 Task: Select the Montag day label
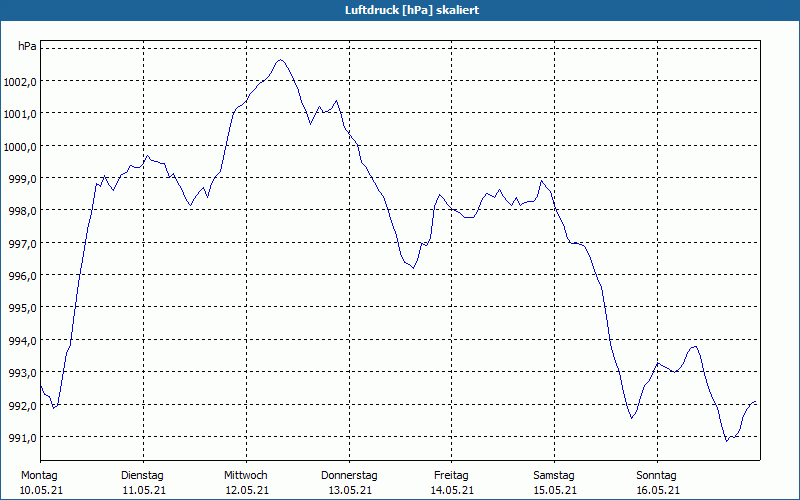(x=39, y=476)
